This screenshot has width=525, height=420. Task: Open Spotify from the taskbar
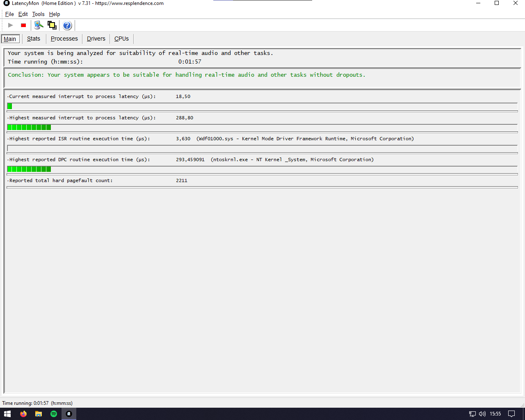coord(54,414)
